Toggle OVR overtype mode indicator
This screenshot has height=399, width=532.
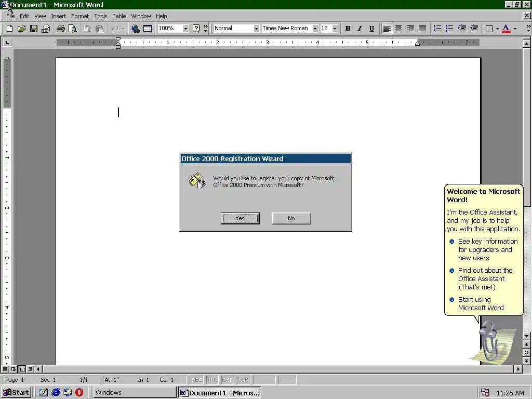click(243, 380)
